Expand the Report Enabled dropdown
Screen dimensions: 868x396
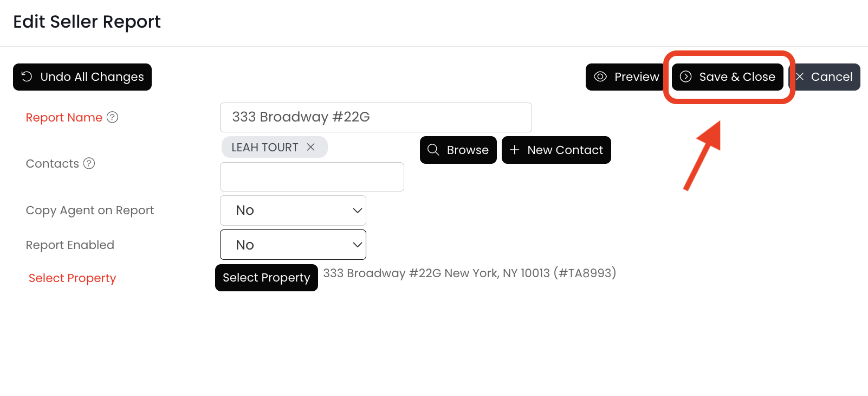point(293,245)
